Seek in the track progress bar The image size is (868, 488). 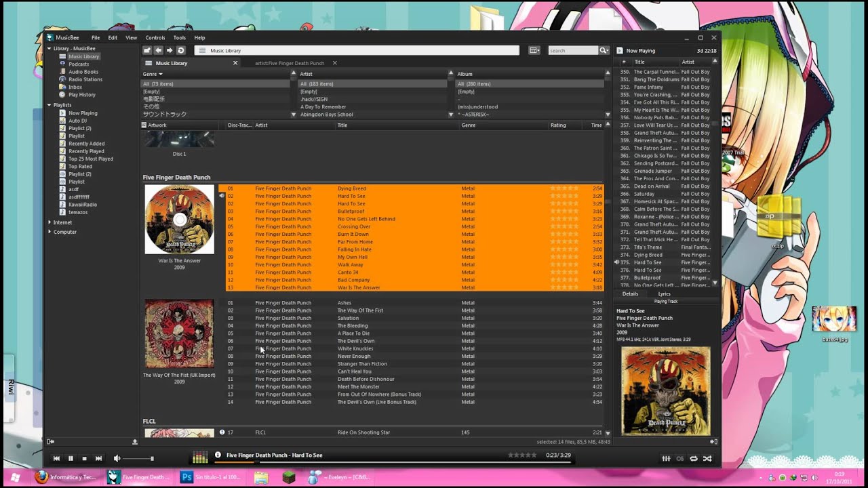pos(394,462)
